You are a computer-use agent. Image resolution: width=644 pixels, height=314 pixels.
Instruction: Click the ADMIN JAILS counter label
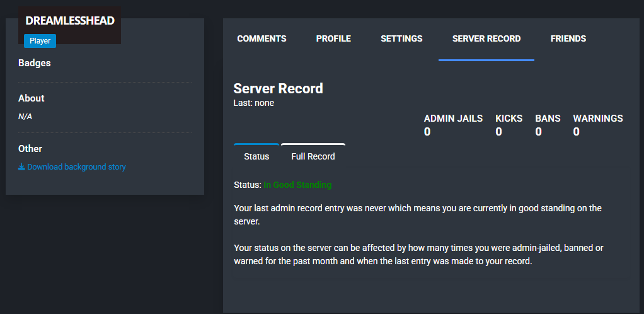coord(454,119)
